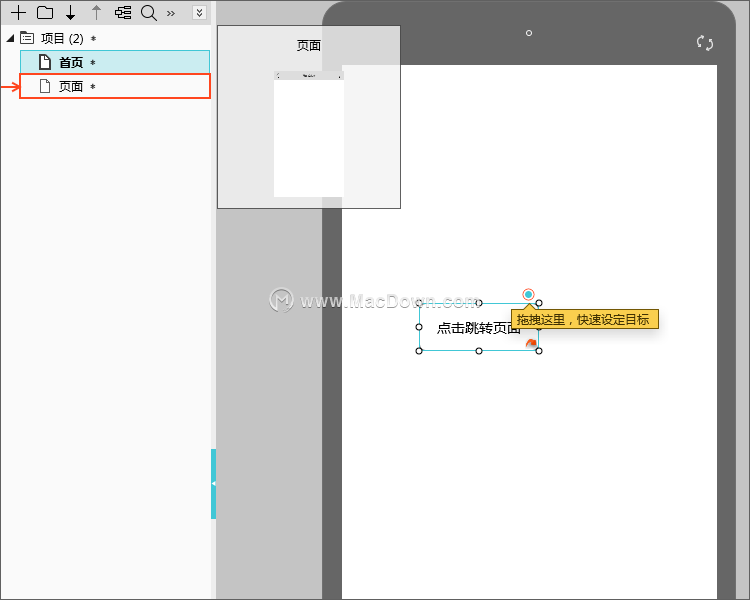Click the bottom-left resize handle of the widget
The image size is (750, 600).
pos(419,351)
